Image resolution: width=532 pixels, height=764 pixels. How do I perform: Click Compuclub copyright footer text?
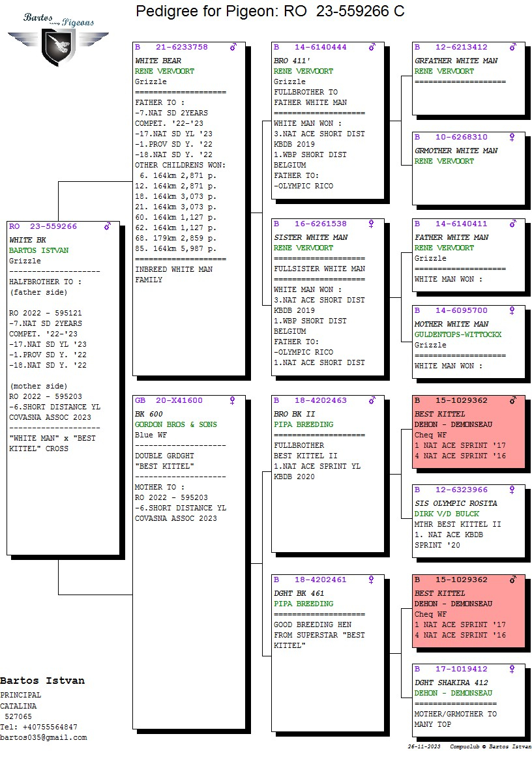point(490,746)
